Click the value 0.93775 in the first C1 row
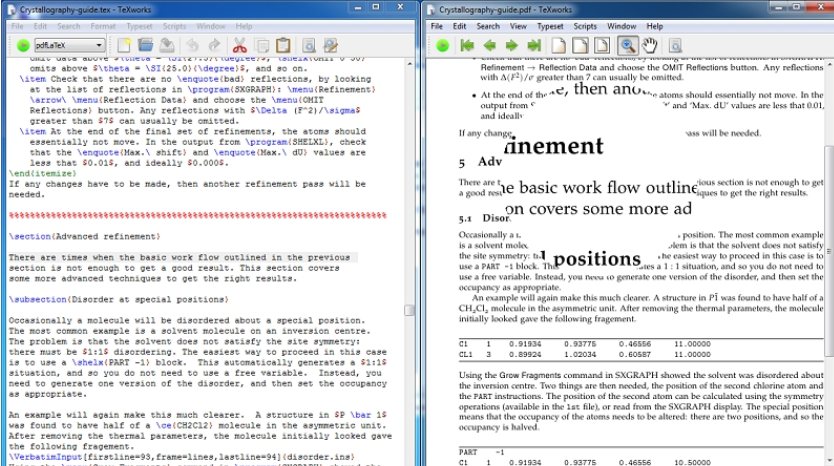Viewport: 834px width, 466px height. pyautogui.click(x=580, y=344)
